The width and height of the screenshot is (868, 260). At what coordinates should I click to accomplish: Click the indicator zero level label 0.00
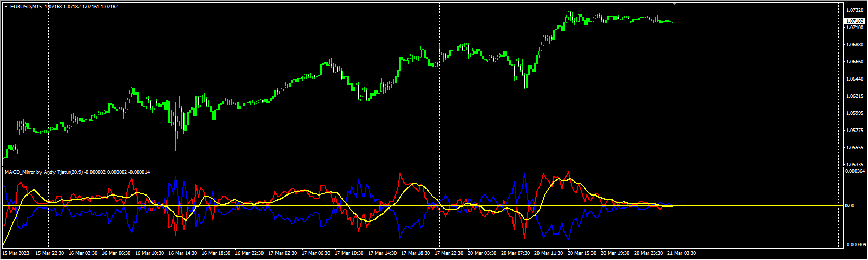850,206
